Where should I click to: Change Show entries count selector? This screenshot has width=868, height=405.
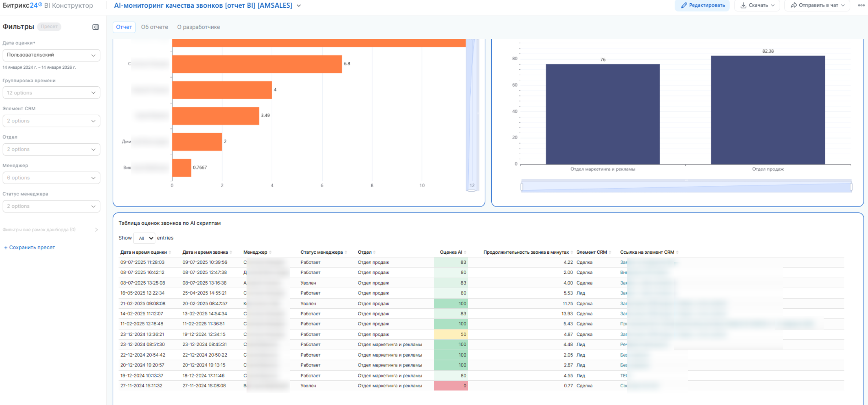click(144, 238)
